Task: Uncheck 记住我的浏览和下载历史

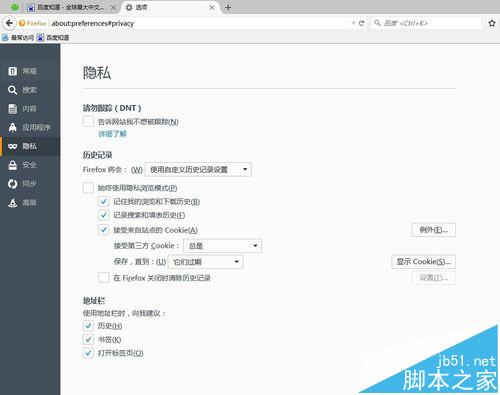Action: coord(104,201)
